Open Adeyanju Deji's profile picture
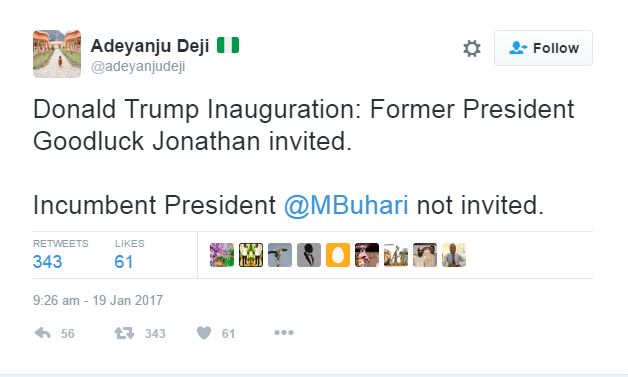 coord(57,54)
